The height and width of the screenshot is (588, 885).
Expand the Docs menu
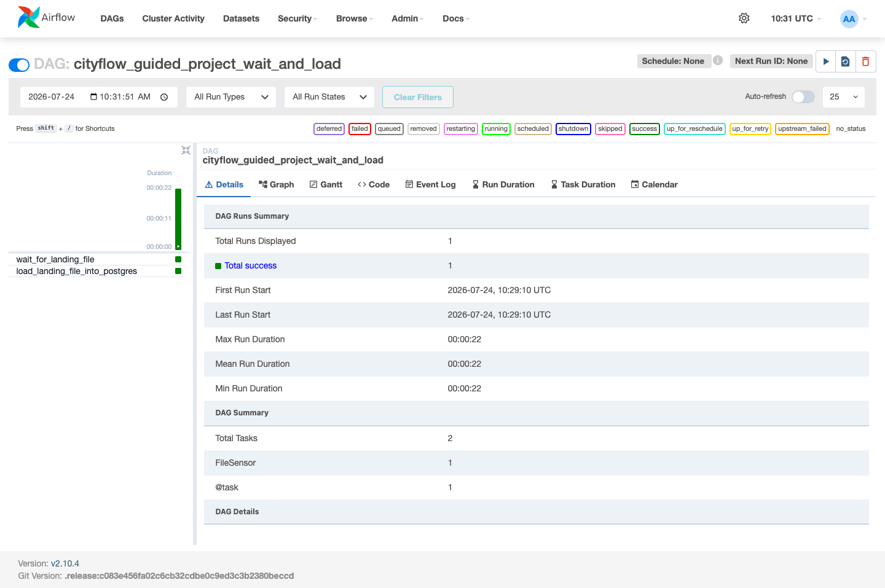tap(456, 18)
